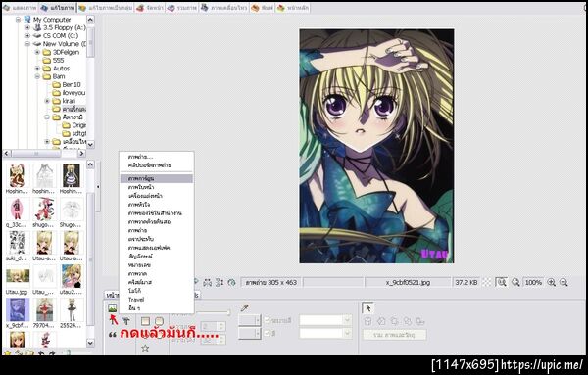
Task: Expand the 3DFelgen folder node
Action: tap(37, 53)
